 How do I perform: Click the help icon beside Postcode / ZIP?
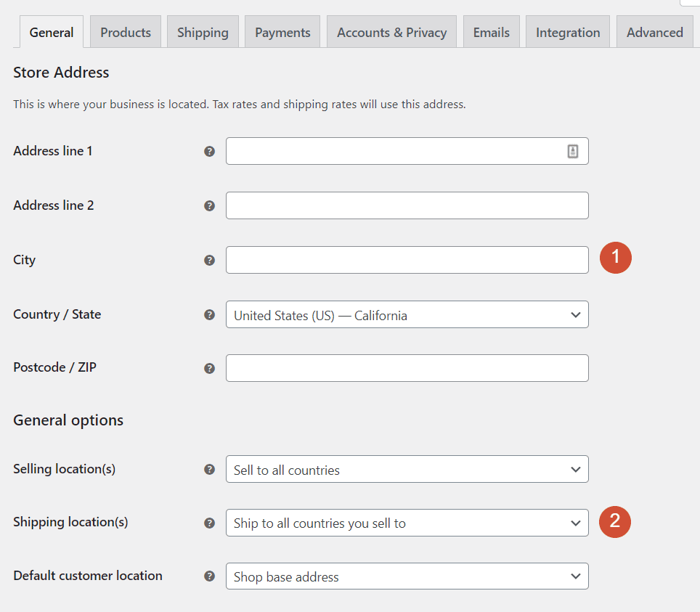point(209,368)
